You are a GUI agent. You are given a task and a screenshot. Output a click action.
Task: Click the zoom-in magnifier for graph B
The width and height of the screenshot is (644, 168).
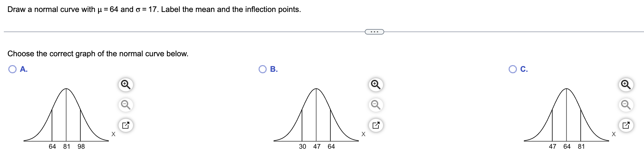(x=376, y=85)
